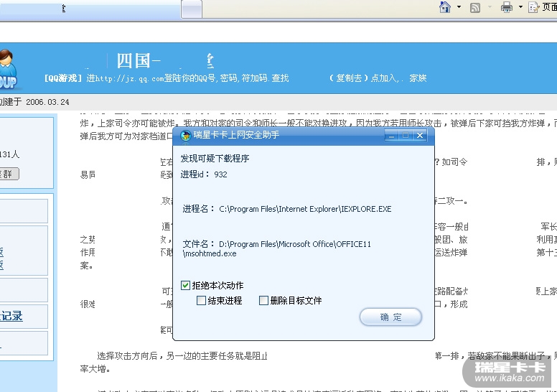Check the 结束进程 checkbox
This screenshot has height=392, width=557.
click(x=201, y=301)
